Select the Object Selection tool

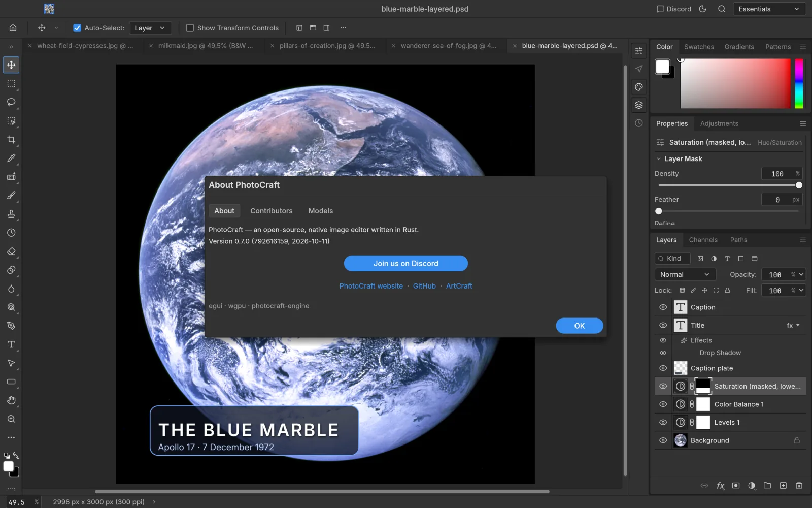tap(11, 121)
